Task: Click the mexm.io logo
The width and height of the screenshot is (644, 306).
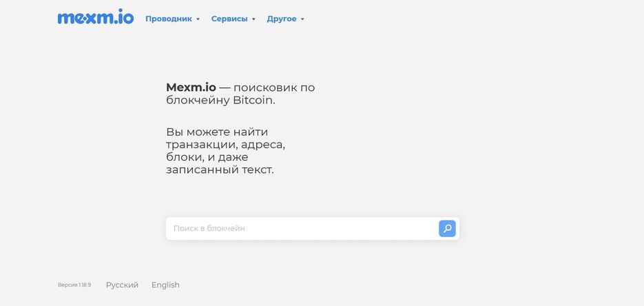Action: point(96,18)
